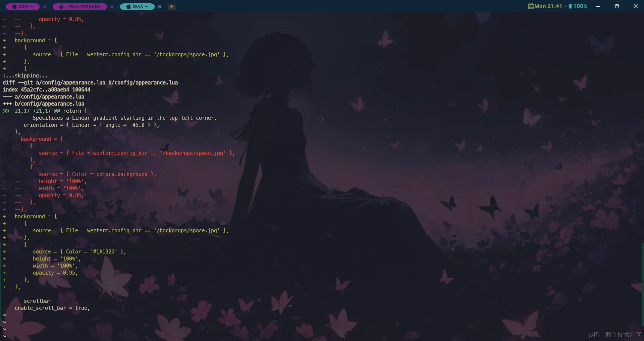644x341 pixels.
Task: Click the calendar icon in the status bar
Action: 531,6
